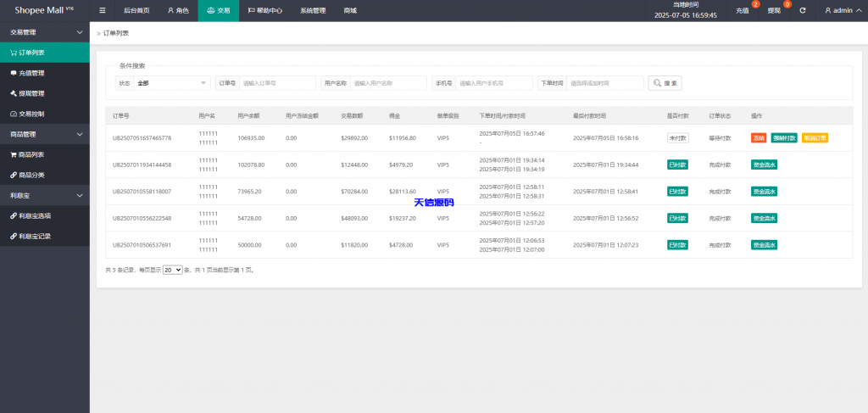Click the 订单列表 breadcrumb text
The width and height of the screenshot is (868, 413).
116,33
